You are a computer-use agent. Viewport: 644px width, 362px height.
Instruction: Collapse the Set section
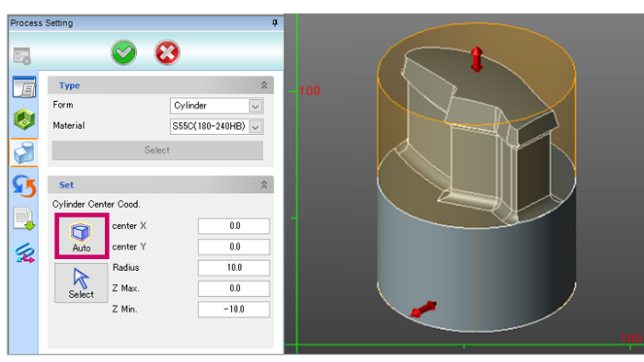pos(264,185)
